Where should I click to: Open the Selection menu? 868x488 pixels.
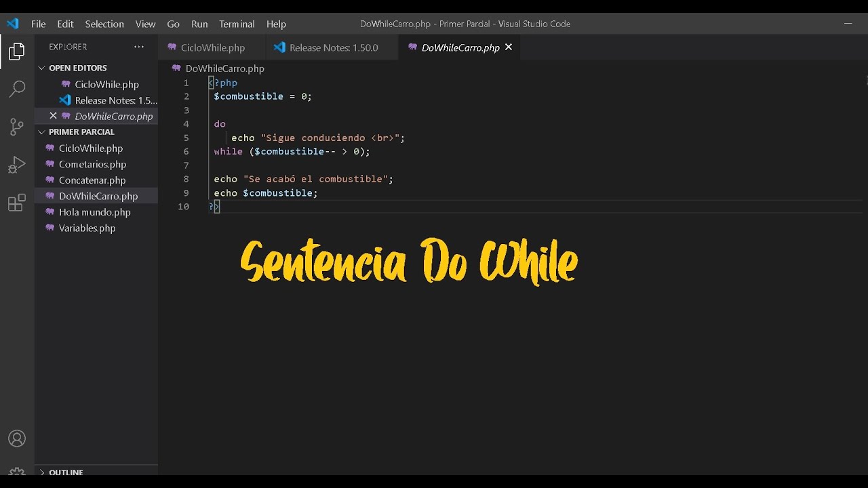click(104, 24)
